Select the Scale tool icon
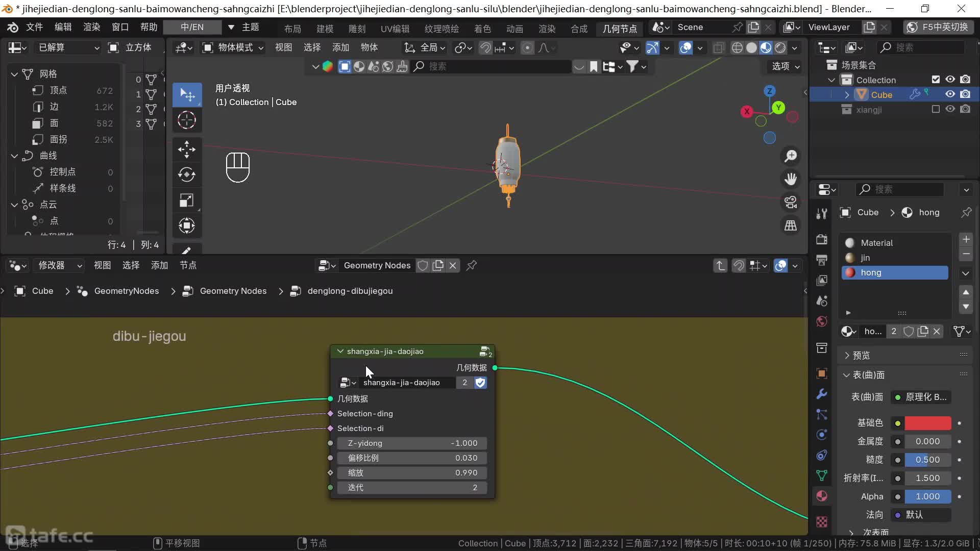This screenshot has width=980, height=551. (x=187, y=200)
